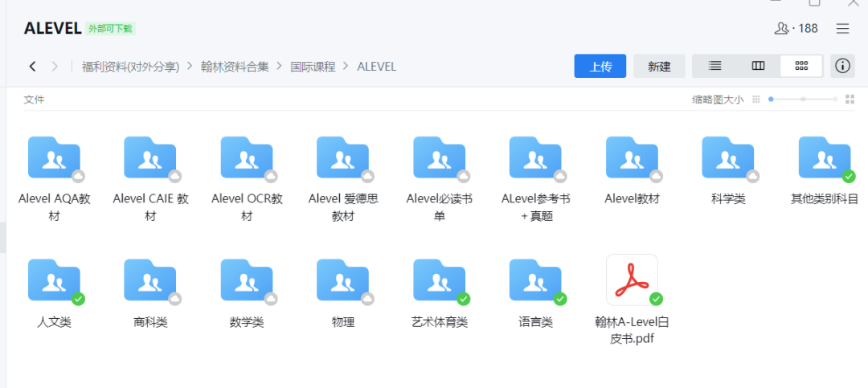Open the 语言类 folder
Viewport: 868px width, 388px height.
tap(535, 280)
